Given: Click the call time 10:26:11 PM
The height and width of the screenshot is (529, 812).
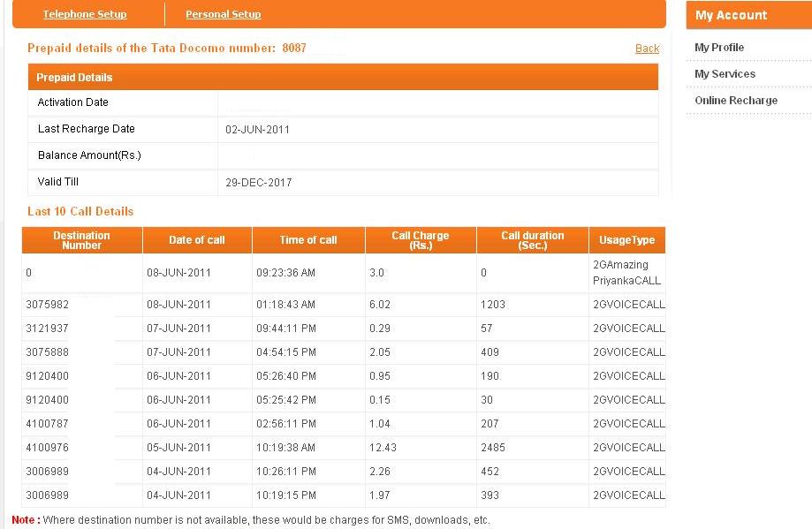Looking at the screenshot, I should pos(286,471).
